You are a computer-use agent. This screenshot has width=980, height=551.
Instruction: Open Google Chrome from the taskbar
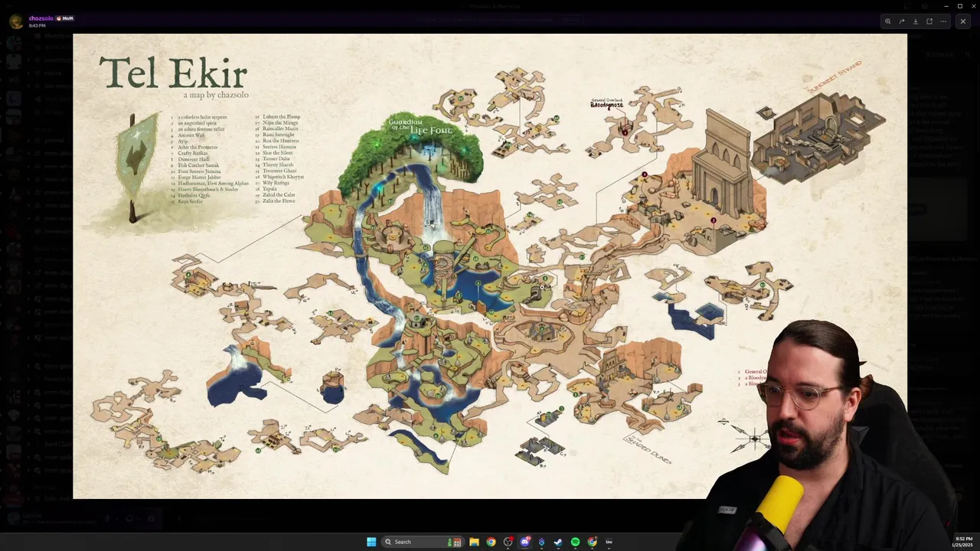click(491, 542)
